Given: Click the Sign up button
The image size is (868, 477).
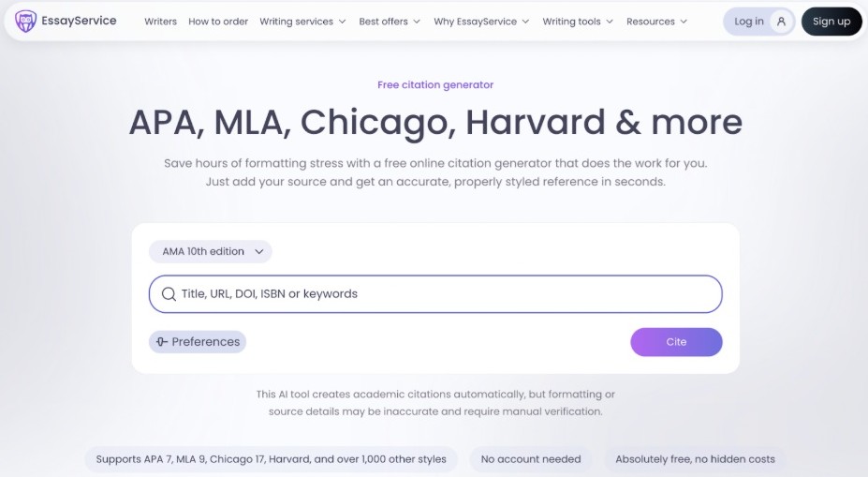Looking at the screenshot, I should [x=831, y=22].
